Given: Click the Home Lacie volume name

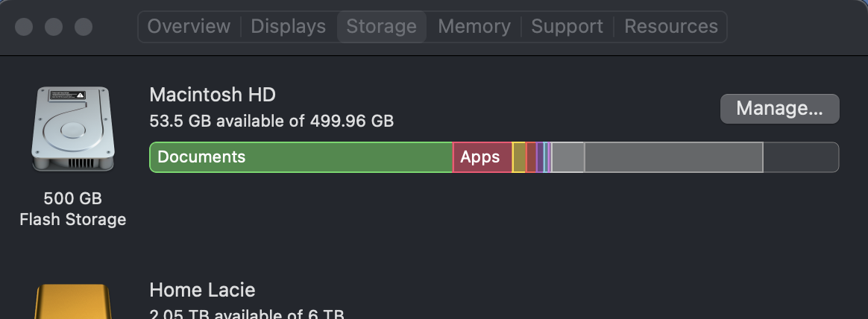Looking at the screenshot, I should pos(202,289).
